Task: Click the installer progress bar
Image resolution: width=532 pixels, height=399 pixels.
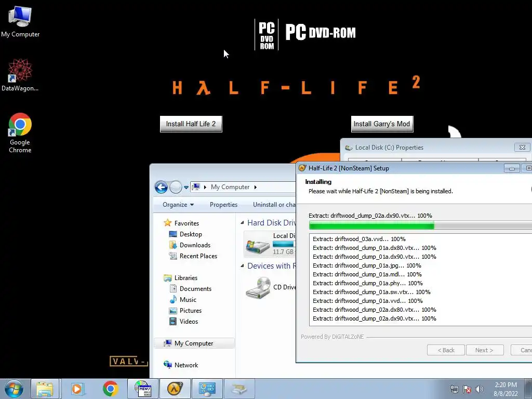Action: [x=420, y=225]
